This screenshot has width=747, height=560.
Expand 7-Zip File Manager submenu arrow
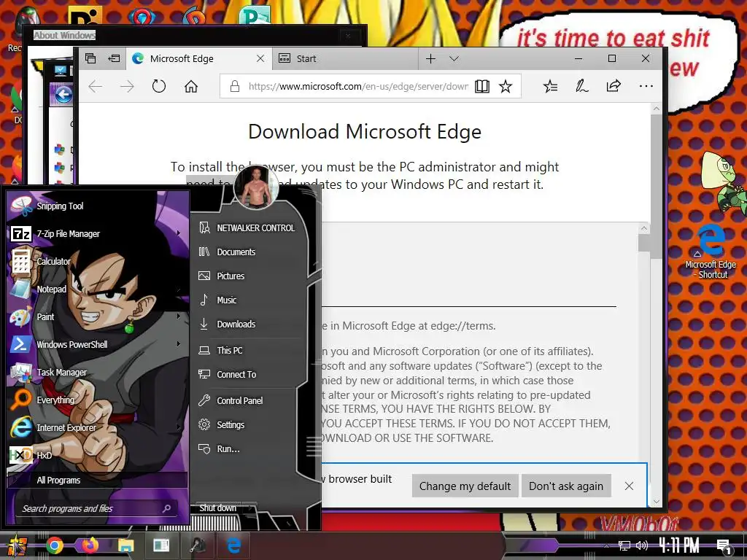click(179, 233)
